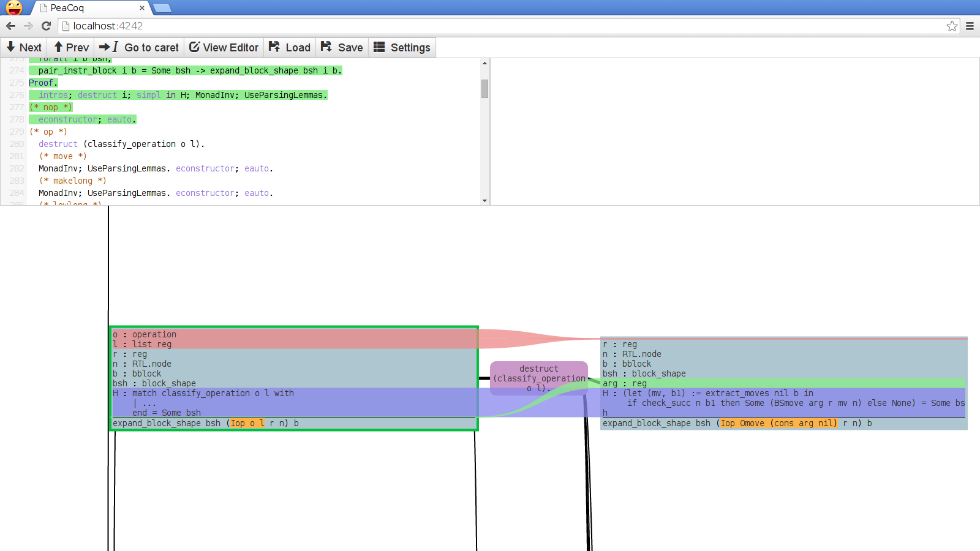Click 'o : operation' hypothesis in left goal
Screen dimensions: 980x551
(x=145, y=334)
